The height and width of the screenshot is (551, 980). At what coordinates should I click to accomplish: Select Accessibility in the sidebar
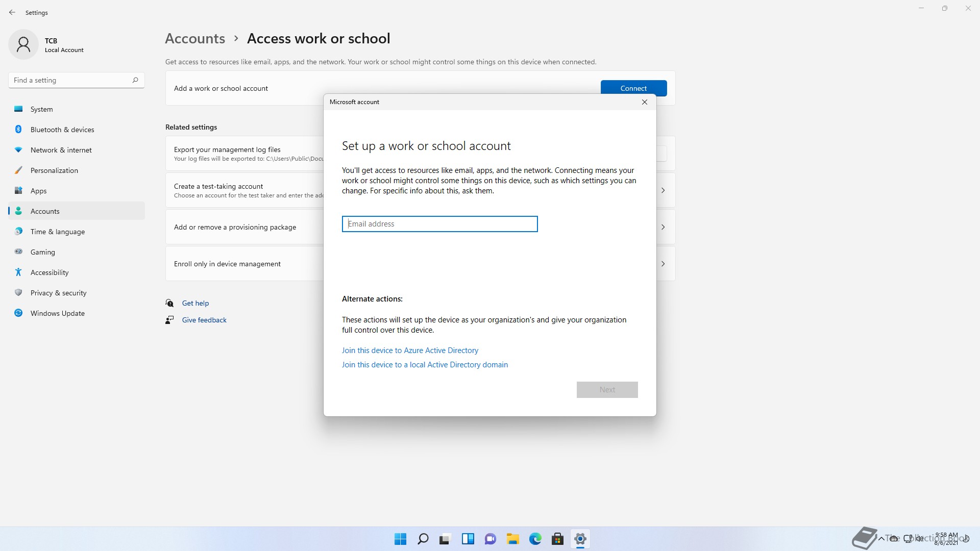(77, 272)
